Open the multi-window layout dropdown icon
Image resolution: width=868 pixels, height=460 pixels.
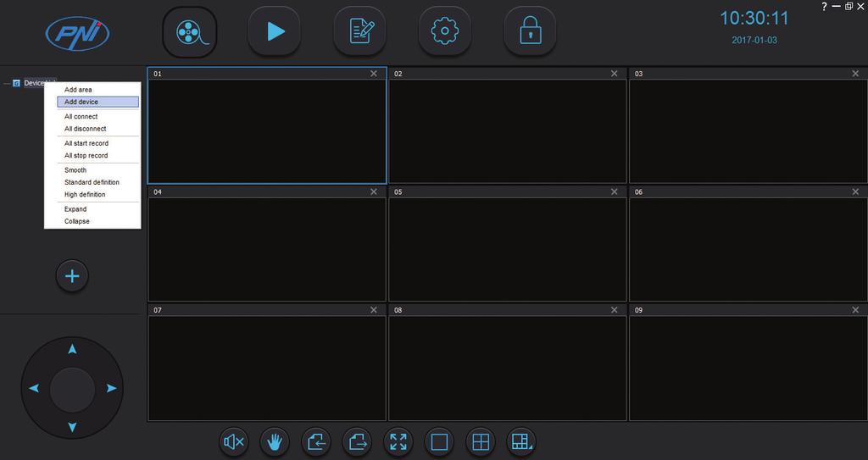tap(521, 441)
